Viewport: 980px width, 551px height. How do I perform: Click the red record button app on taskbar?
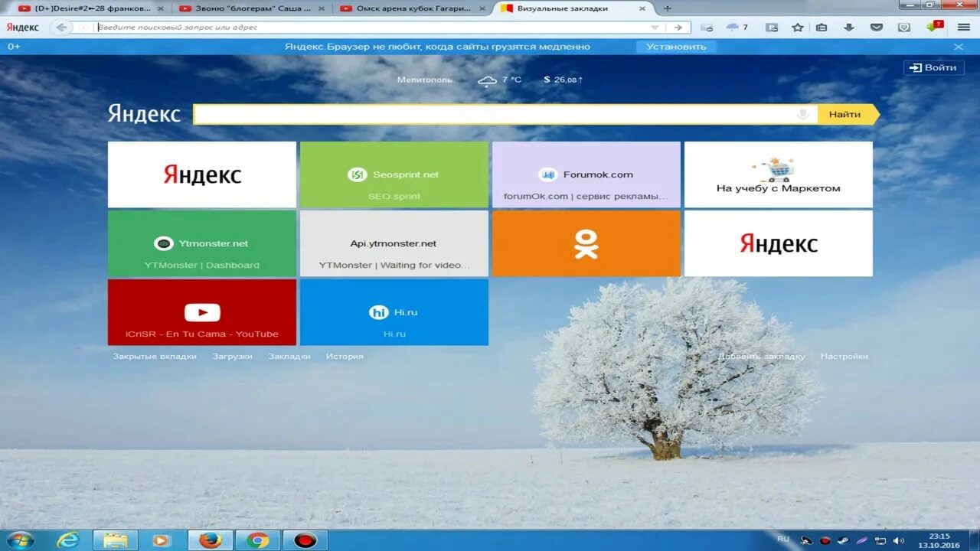click(x=305, y=540)
